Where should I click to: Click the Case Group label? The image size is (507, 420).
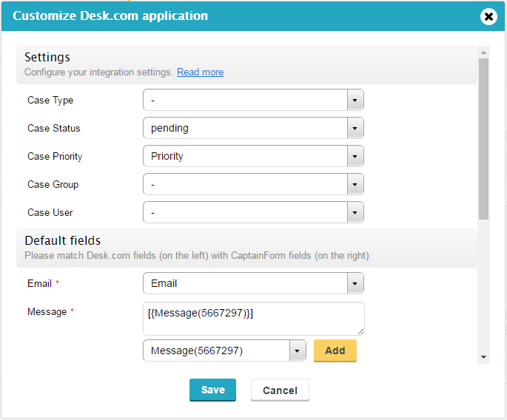pyautogui.click(x=53, y=184)
